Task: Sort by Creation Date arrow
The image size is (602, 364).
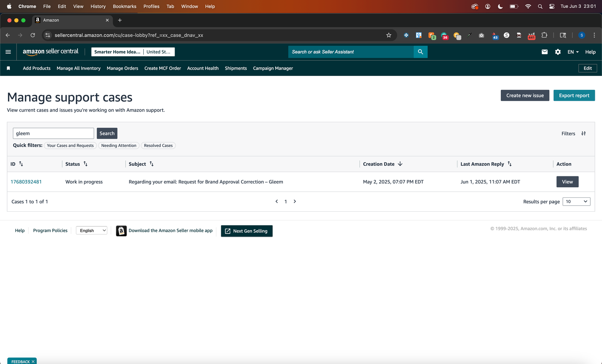Action: [400, 164]
